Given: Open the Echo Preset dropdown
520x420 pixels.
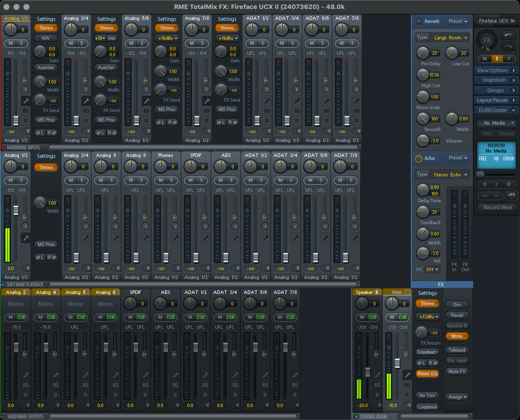Looking at the screenshot, I should click(x=458, y=158).
